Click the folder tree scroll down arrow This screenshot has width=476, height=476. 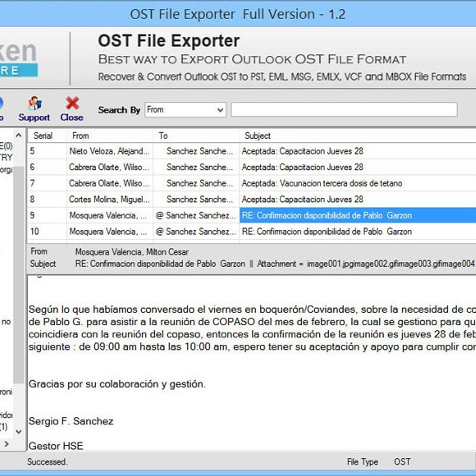click(x=19, y=432)
